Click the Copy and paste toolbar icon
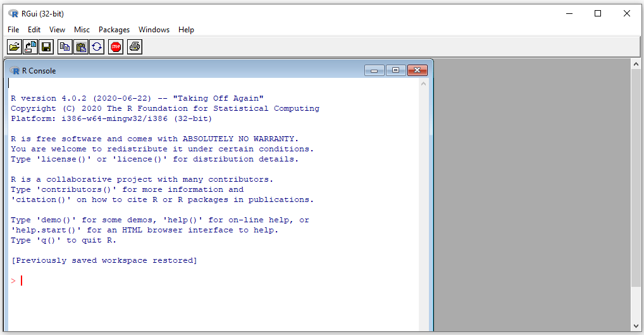 coord(97,46)
